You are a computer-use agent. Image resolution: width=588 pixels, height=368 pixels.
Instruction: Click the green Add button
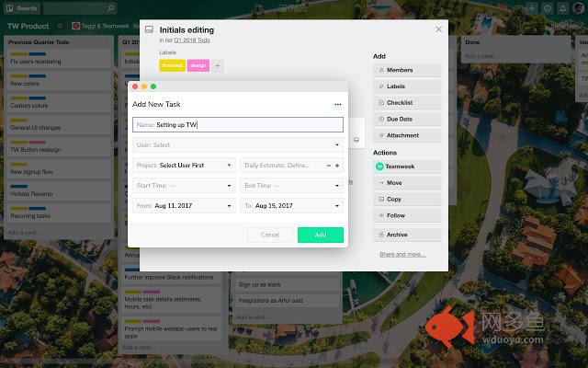click(321, 235)
